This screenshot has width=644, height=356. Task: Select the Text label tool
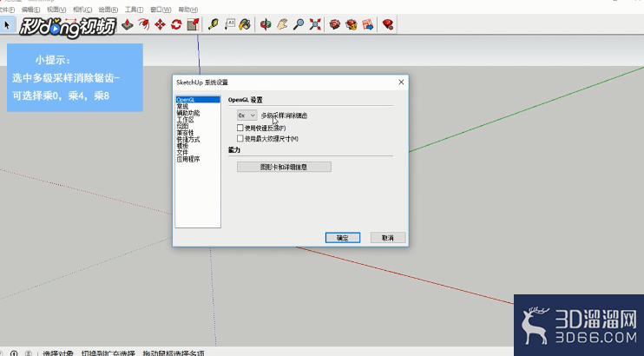tap(230, 24)
